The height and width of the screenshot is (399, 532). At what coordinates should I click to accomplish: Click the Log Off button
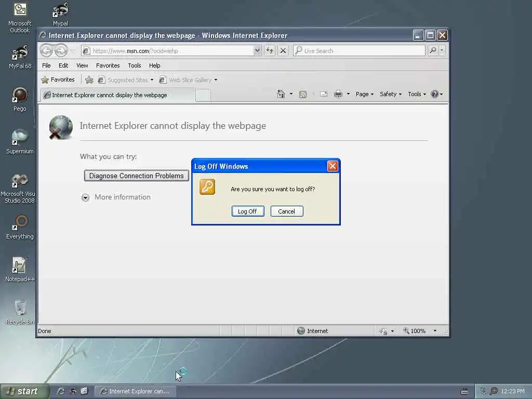(248, 211)
